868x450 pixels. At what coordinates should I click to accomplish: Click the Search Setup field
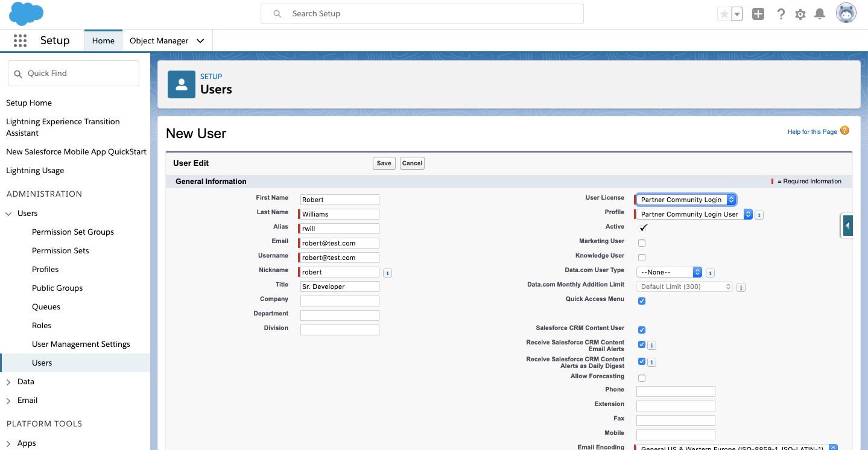[422, 14]
